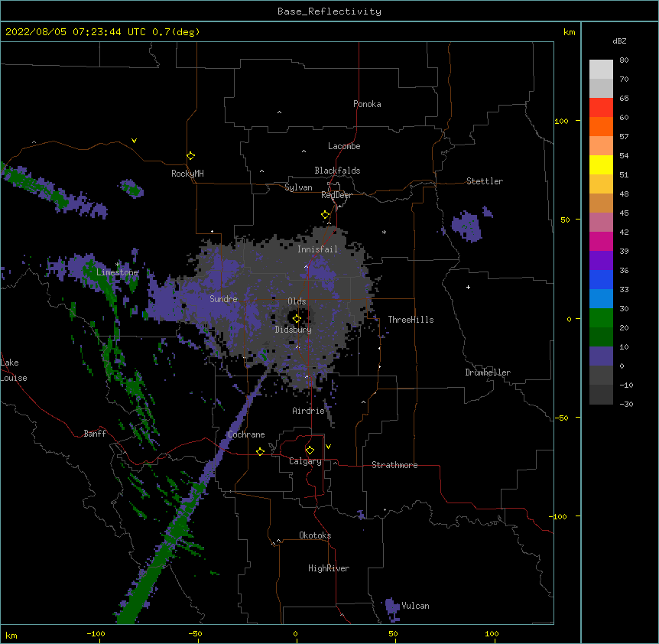Screen dimensions: 659x644
Task: Click the yellow diamond marker south of RedDeer
Action: [326, 215]
